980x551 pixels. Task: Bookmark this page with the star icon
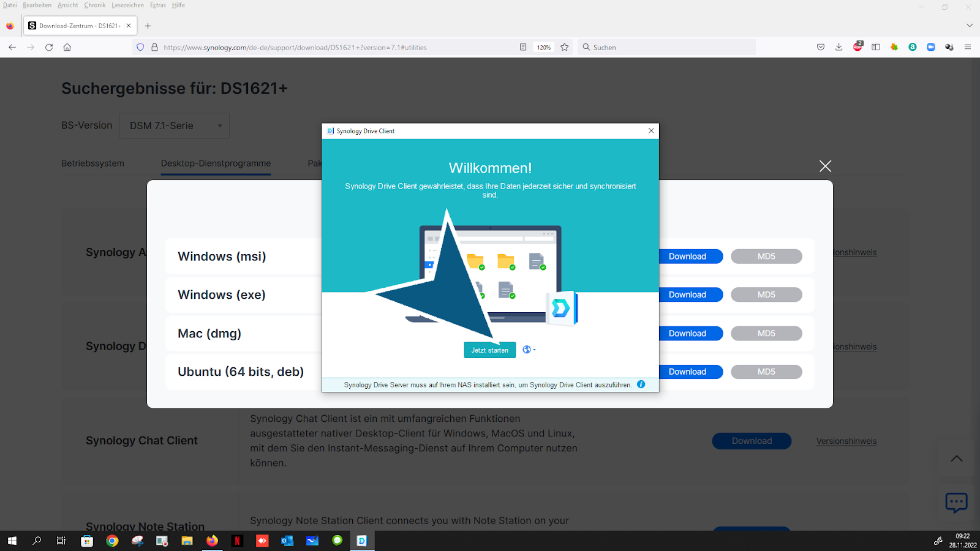[565, 47]
